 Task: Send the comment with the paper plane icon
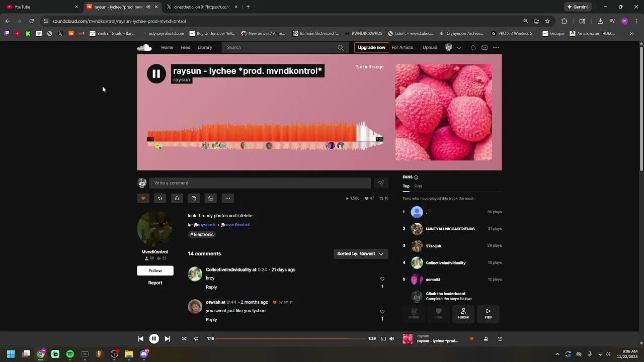coord(381,183)
